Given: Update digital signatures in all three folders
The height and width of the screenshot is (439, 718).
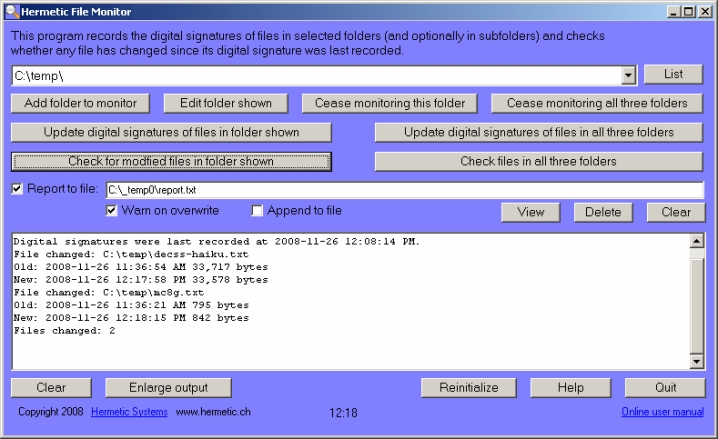Looking at the screenshot, I should pyautogui.click(x=539, y=132).
